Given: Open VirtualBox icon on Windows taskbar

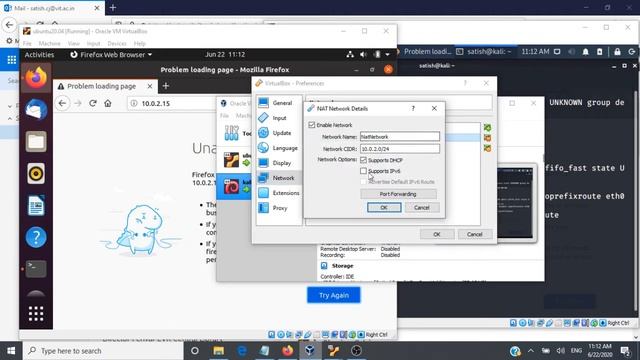Looking at the screenshot, I should coord(310,351).
